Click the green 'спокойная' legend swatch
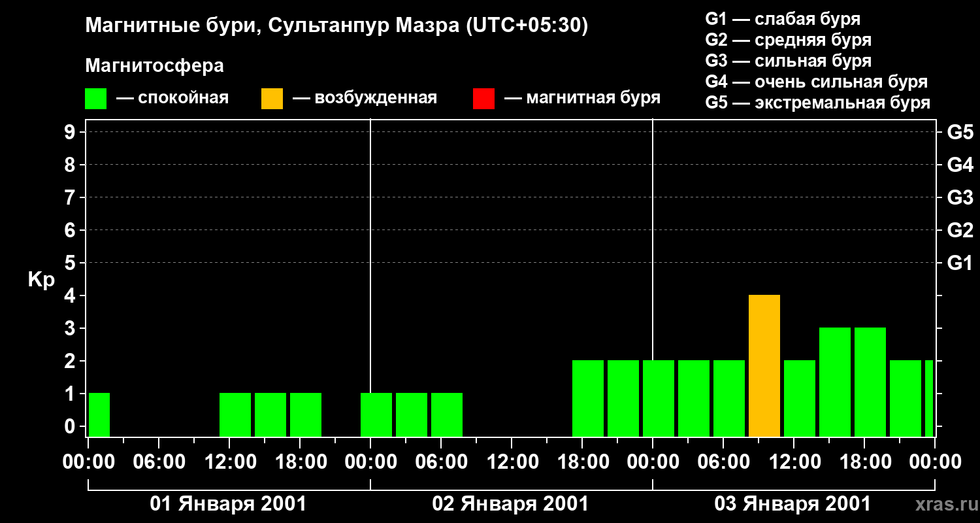Image resolution: width=980 pixels, height=523 pixels. click(95, 99)
